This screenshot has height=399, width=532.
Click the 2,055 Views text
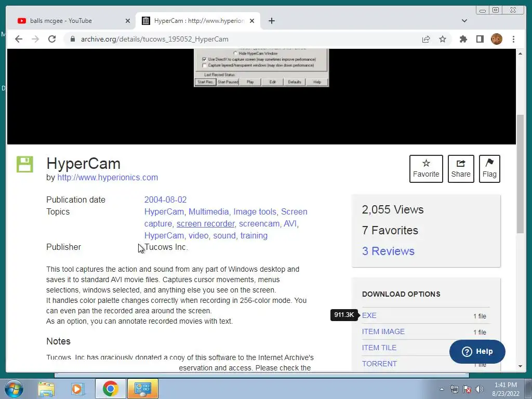[393, 210]
